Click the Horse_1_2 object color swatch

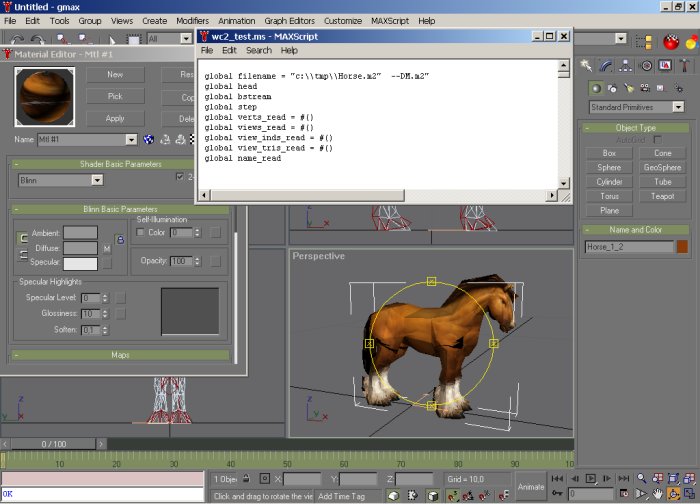(682, 246)
